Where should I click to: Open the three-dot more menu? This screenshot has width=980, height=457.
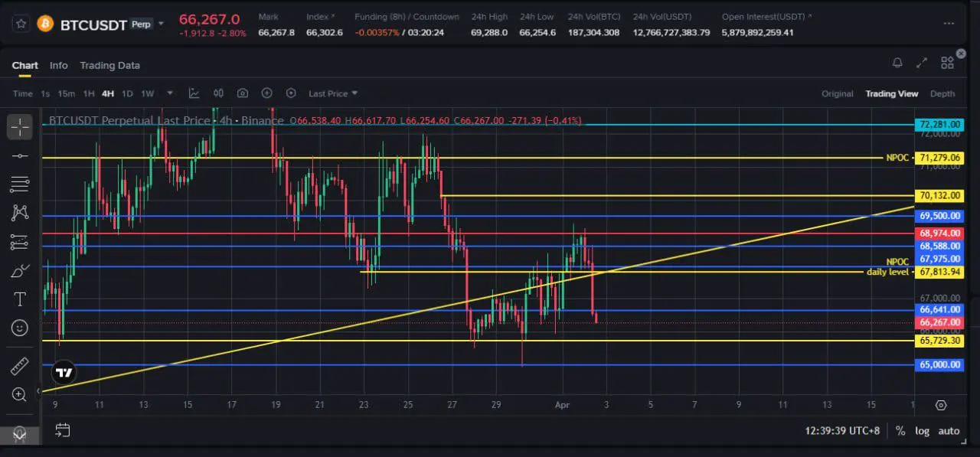point(949,24)
